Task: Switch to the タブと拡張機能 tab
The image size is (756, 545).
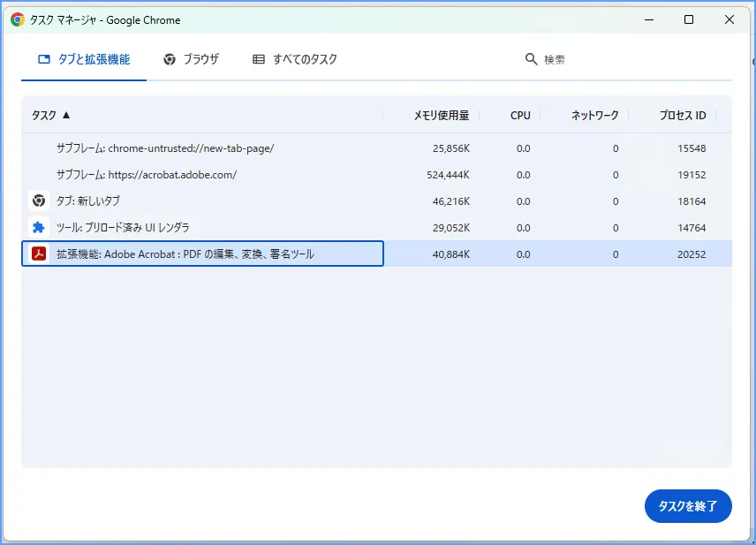Action: pos(84,59)
